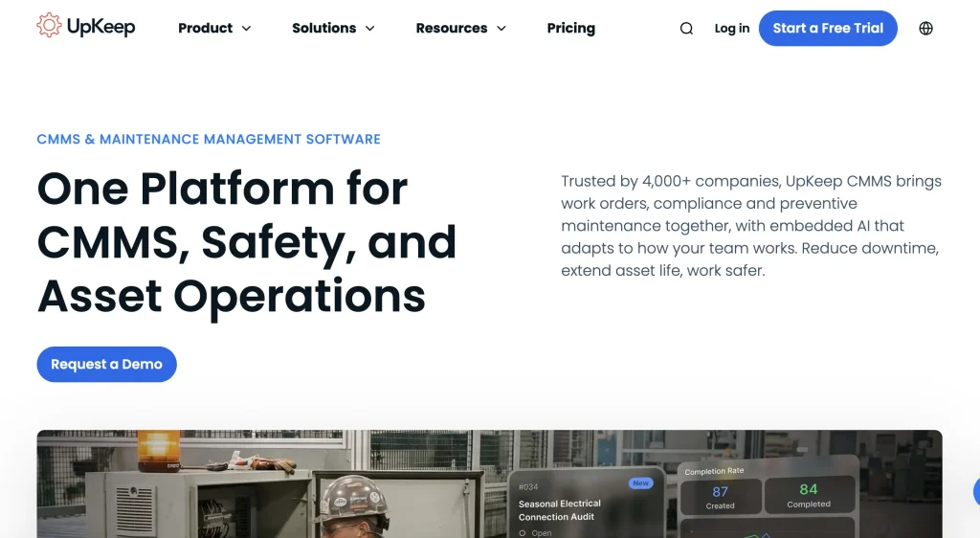Viewport: 980px width, 538px height.
Task: Click the Open status on audit card
Action: click(x=536, y=533)
